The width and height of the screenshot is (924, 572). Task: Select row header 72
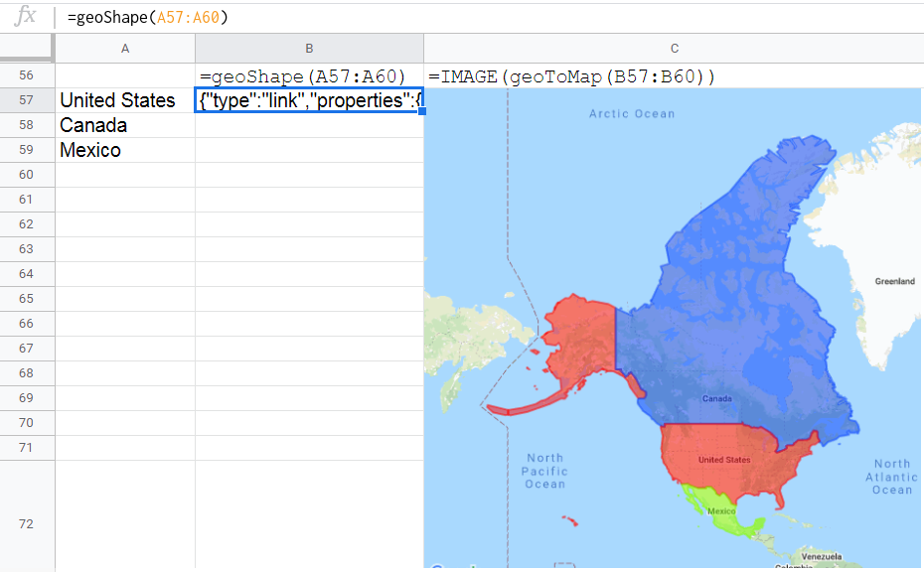pyautogui.click(x=27, y=523)
